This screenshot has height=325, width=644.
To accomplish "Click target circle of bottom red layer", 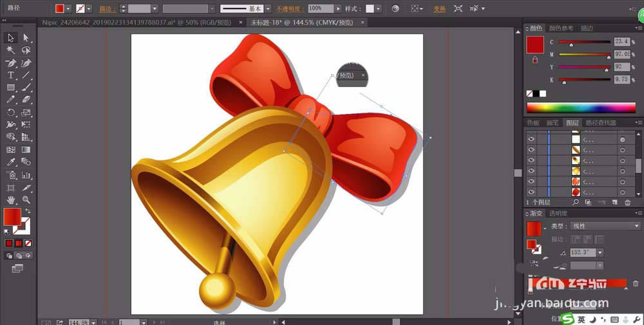I will (623, 192).
